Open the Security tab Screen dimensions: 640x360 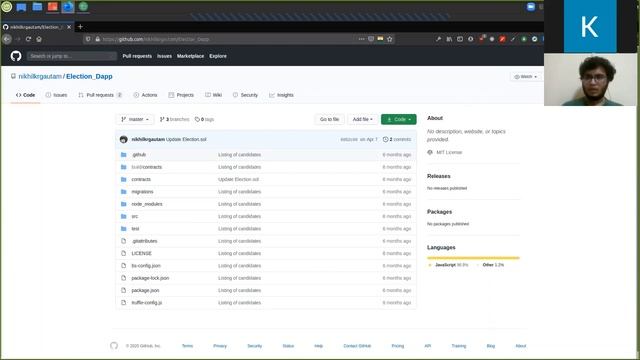pos(245,95)
